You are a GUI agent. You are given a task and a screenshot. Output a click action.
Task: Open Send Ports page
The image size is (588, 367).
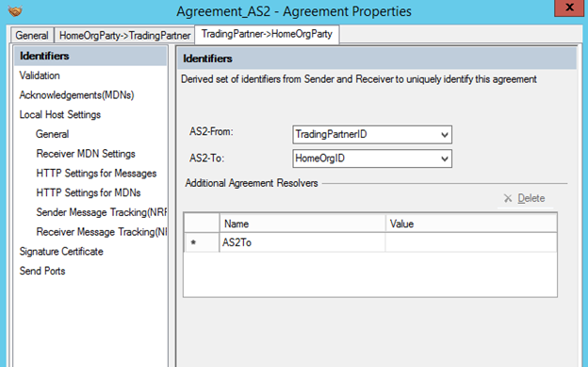[x=42, y=271]
